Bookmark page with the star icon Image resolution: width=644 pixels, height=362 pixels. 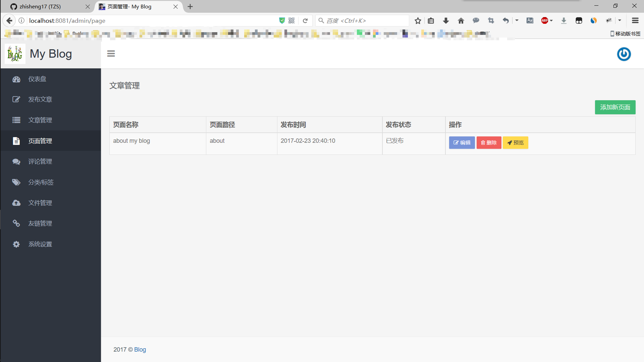pyautogui.click(x=418, y=21)
